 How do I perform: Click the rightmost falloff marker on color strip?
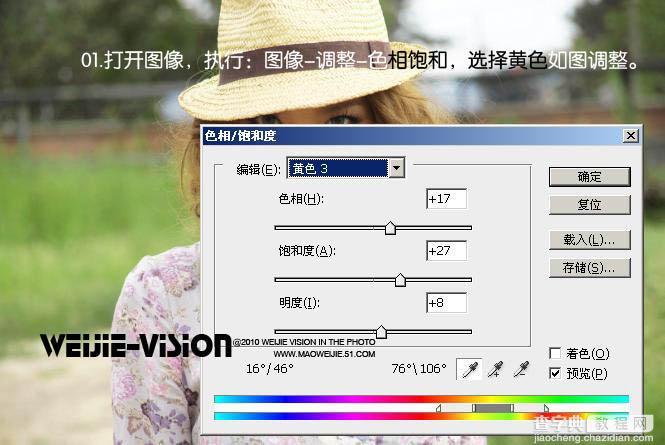click(x=546, y=408)
